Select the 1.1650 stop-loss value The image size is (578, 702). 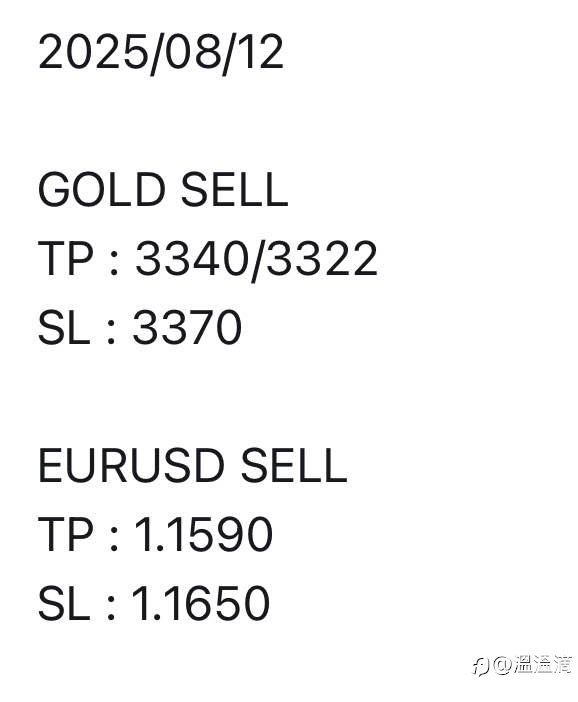pyautogui.click(x=201, y=603)
